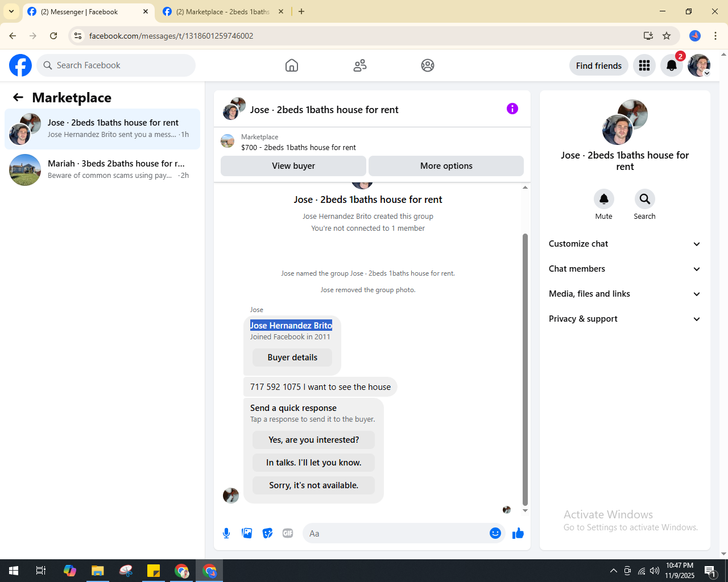The width and height of the screenshot is (728, 582).
Task: Open the Windows Start menu
Action: tap(14, 571)
